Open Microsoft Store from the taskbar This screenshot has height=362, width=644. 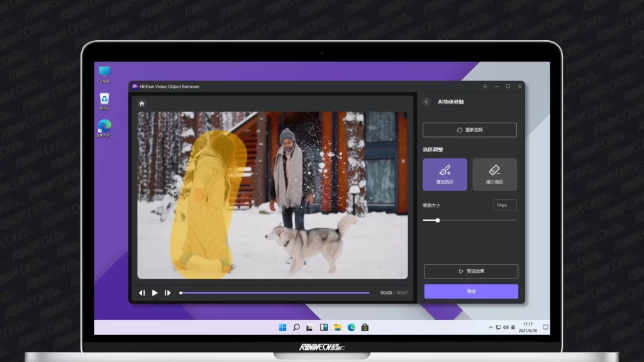[x=365, y=327]
